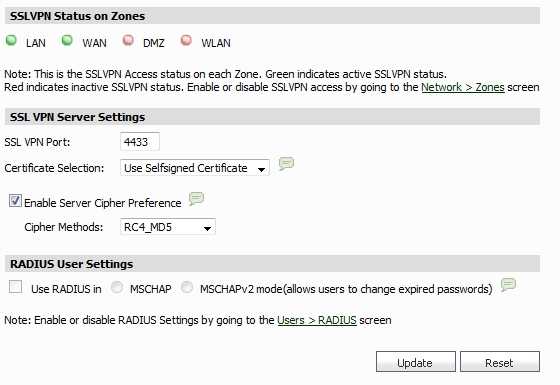Click the Certificate Selection dropdown arrow
This screenshot has height=385, width=560.
pyautogui.click(x=261, y=169)
